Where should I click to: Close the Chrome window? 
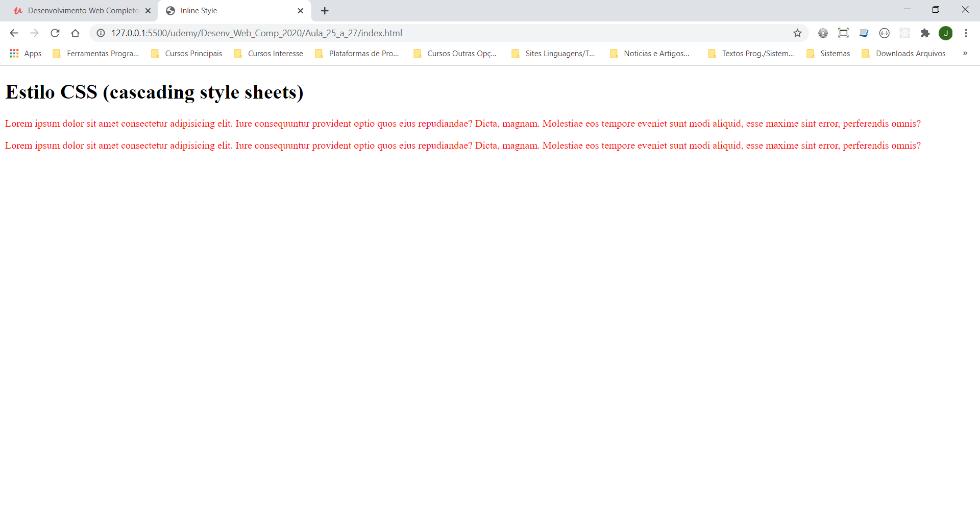click(x=965, y=10)
